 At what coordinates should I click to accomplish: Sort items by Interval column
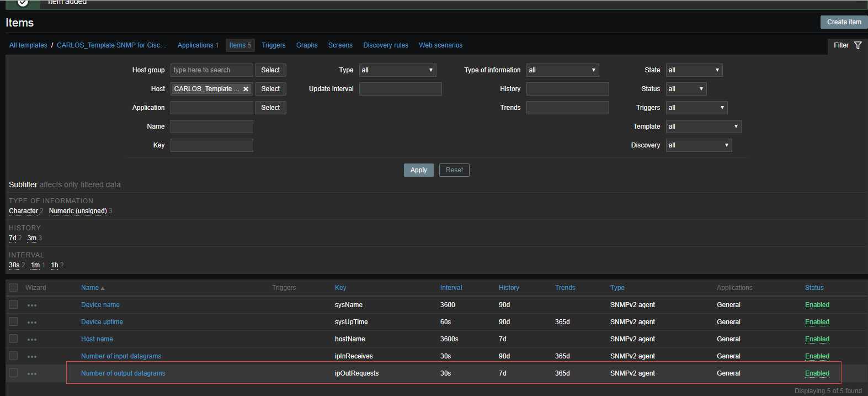(x=451, y=288)
